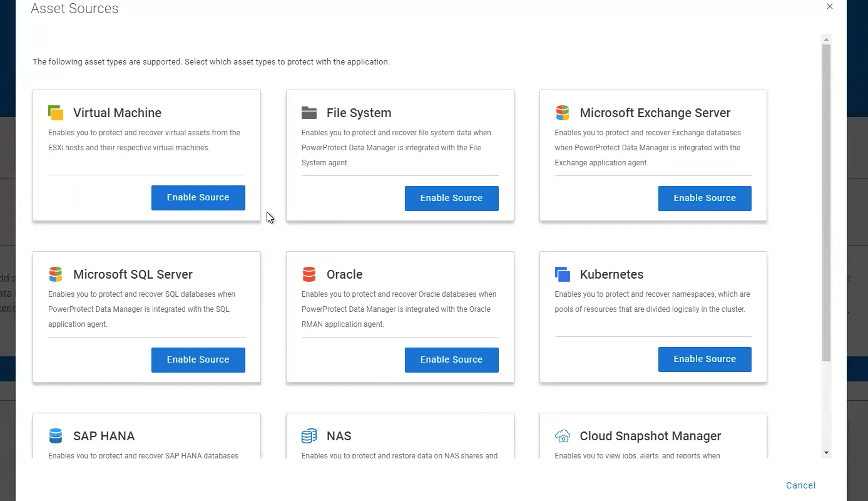Screen dimensions: 868x501
Task: Click the Oracle RMAN agent description
Action: click(x=399, y=309)
